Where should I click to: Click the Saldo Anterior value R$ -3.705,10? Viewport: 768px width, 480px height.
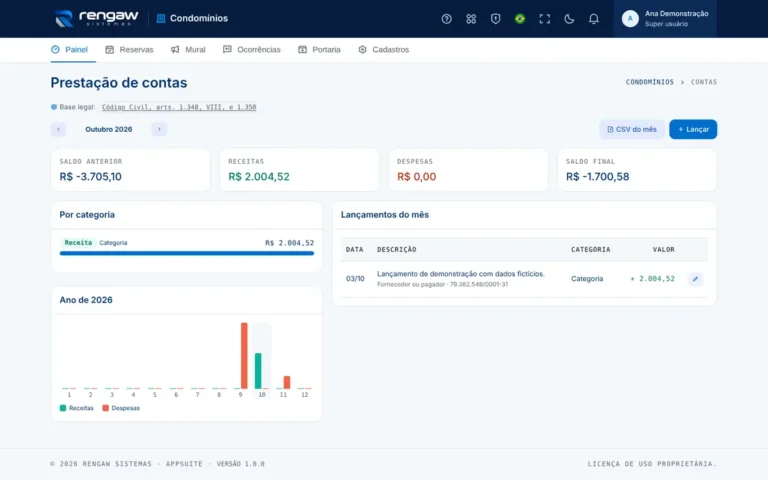coord(91,177)
